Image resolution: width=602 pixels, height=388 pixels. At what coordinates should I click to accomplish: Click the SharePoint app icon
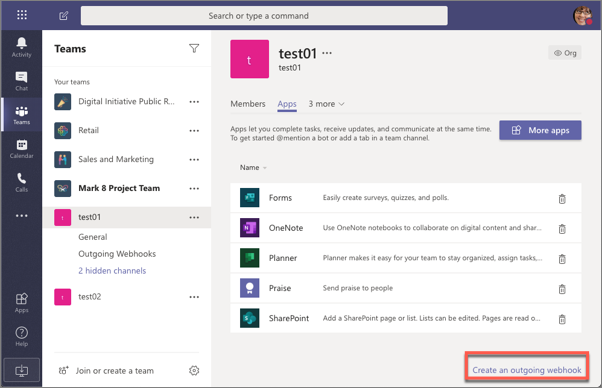tap(250, 318)
